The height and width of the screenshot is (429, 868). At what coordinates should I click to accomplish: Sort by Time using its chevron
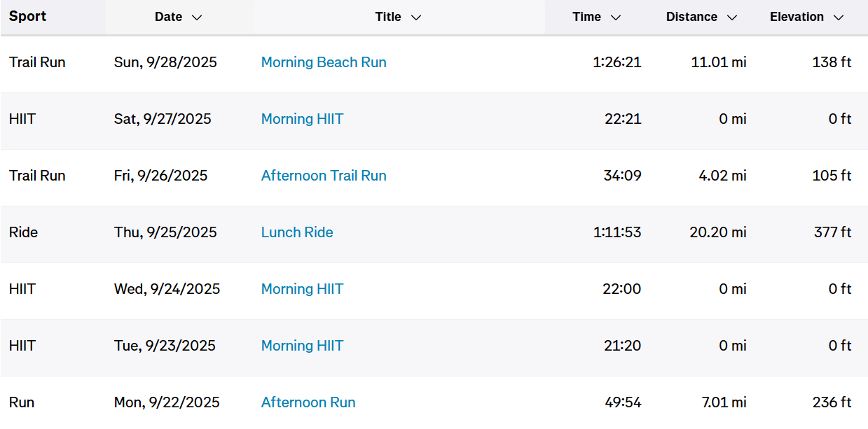point(616,17)
